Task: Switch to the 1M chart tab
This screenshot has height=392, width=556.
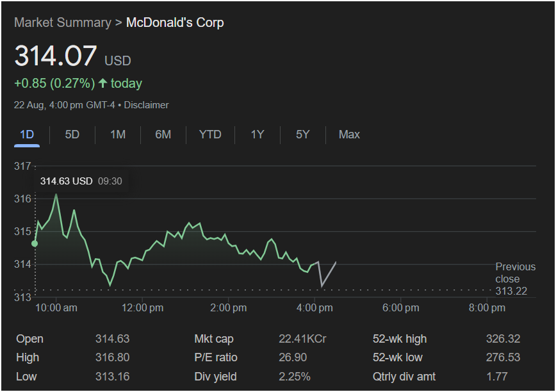Action: (x=118, y=135)
